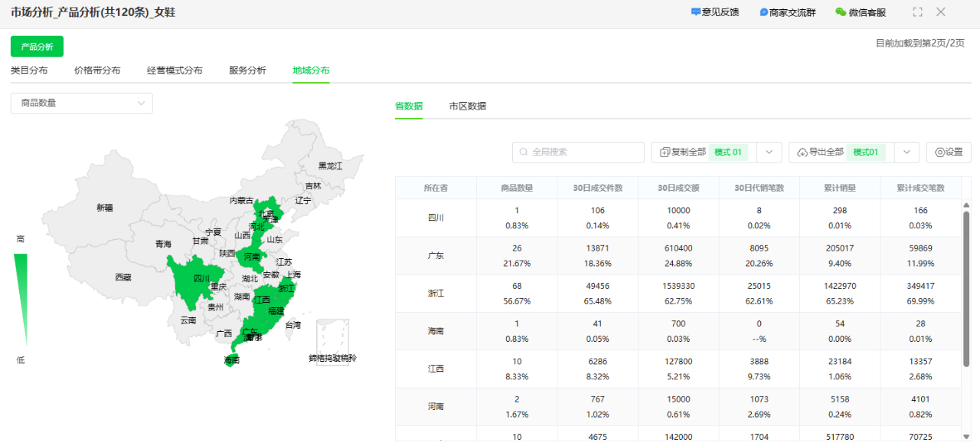The height and width of the screenshot is (443, 980).
Task: Switch to the 市区数据 tab
Action: [468, 106]
